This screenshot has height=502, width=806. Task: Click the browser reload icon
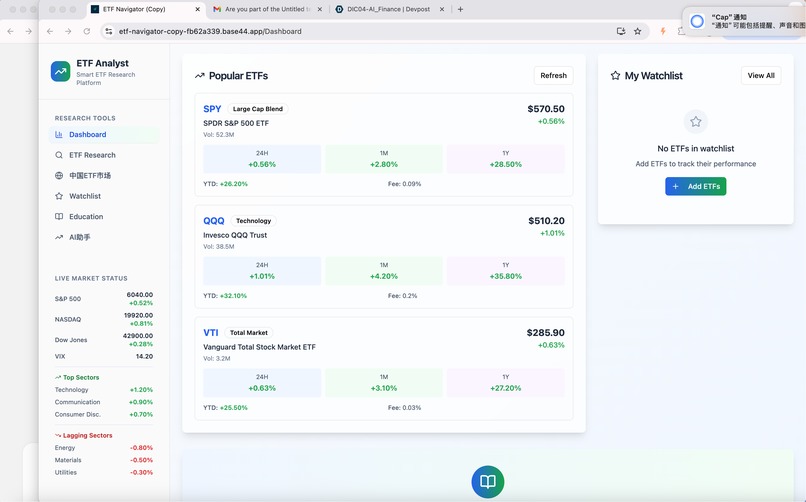(87, 31)
